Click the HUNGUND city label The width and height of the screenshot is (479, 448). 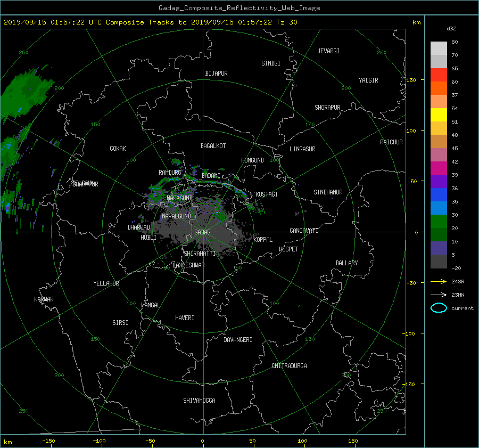tap(252, 160)
